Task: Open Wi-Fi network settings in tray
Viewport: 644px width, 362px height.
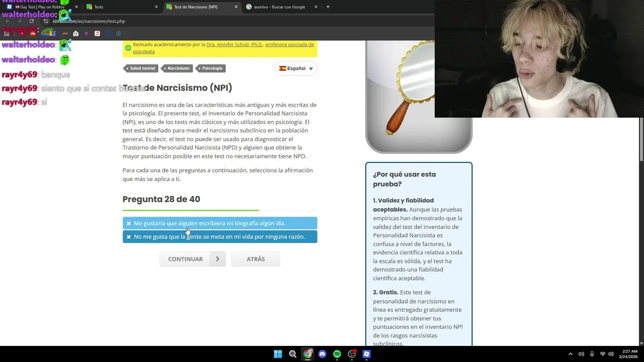Action: coord(603,354)
